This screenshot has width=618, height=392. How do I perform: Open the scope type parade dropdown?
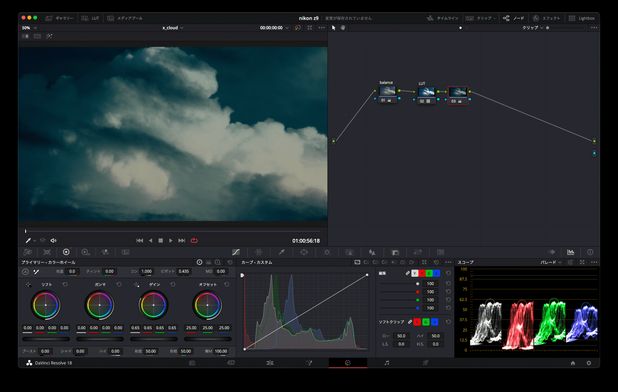pyautogui.click(x=550, y=262)
